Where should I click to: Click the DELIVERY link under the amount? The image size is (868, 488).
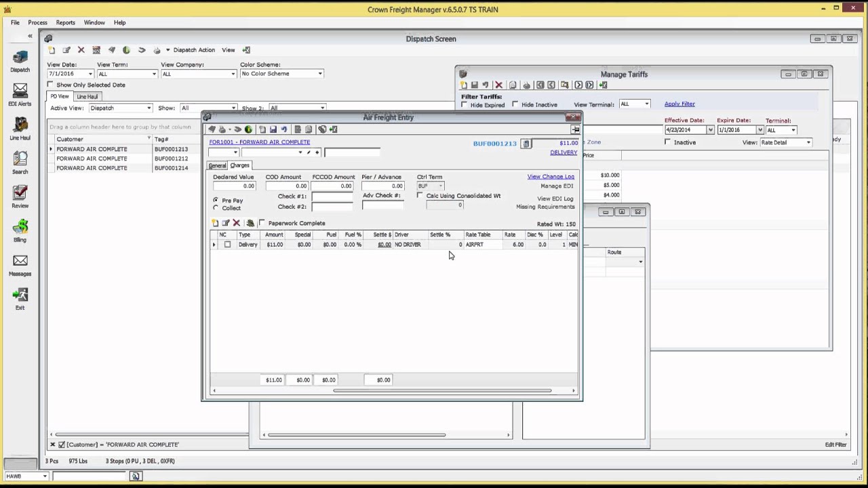(x=564, y=152)
